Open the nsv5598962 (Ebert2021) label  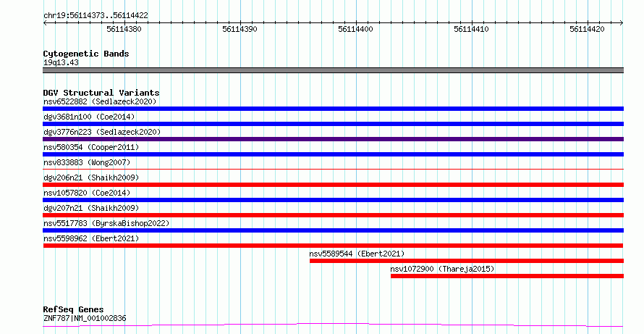tap(91, 238)
